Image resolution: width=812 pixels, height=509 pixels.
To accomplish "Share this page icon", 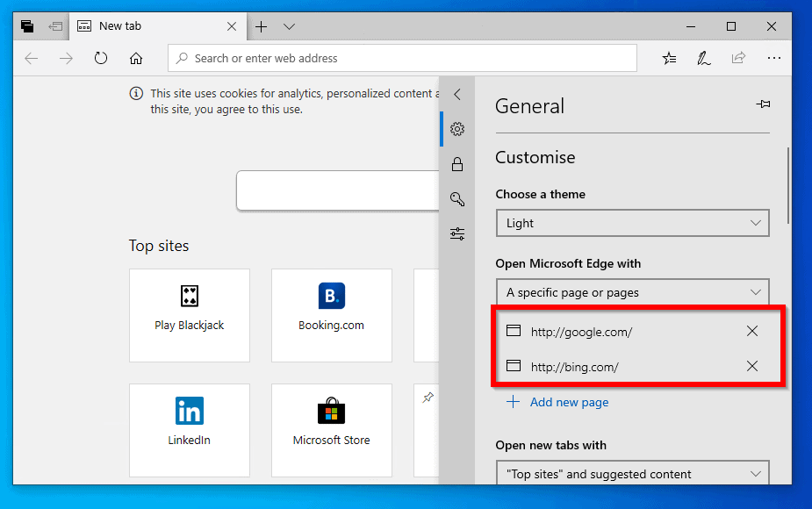I will [x=738, y=57].
